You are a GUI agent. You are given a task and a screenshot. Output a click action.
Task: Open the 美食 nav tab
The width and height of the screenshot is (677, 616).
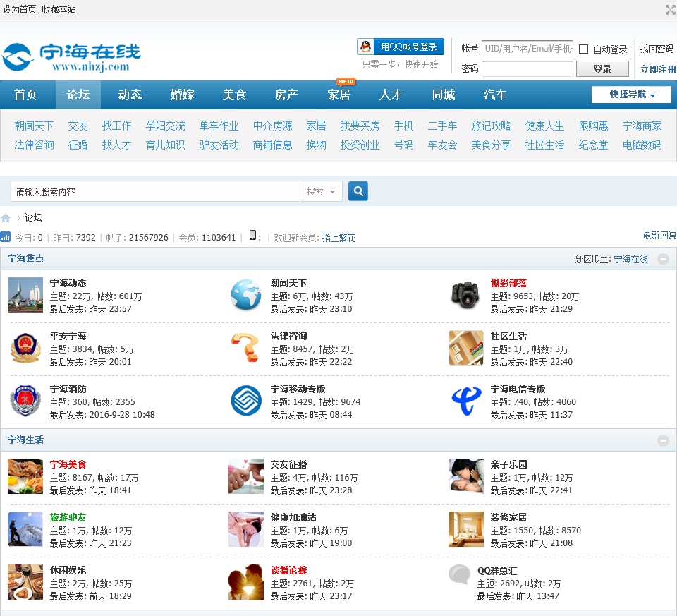pos(234,95)
